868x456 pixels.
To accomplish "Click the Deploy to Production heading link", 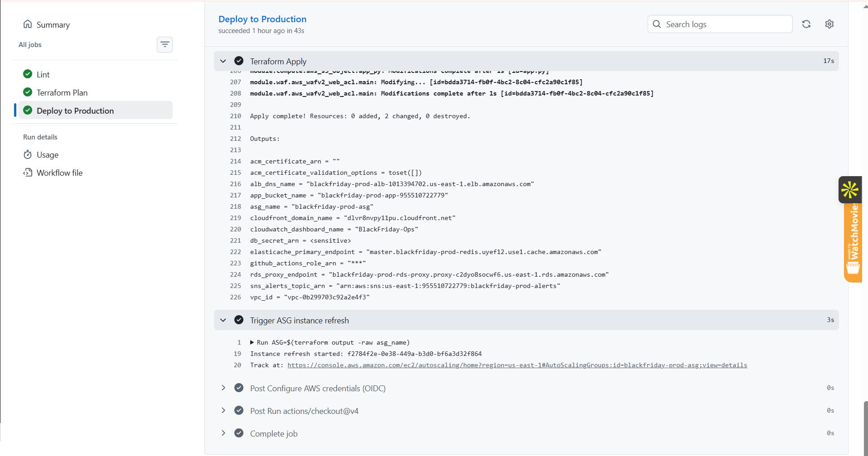I will [x=262, y=19].
